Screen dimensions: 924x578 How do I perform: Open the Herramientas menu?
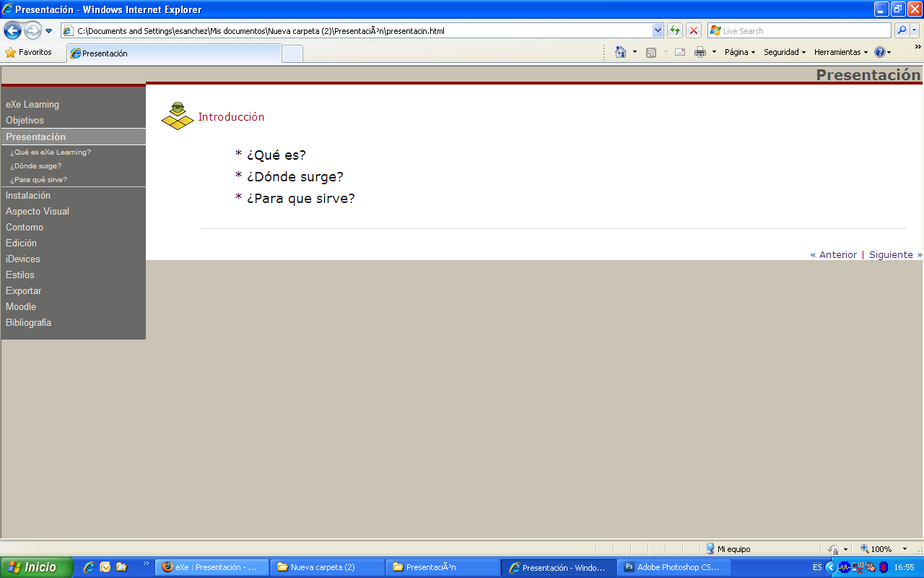[x=840, y=52]
